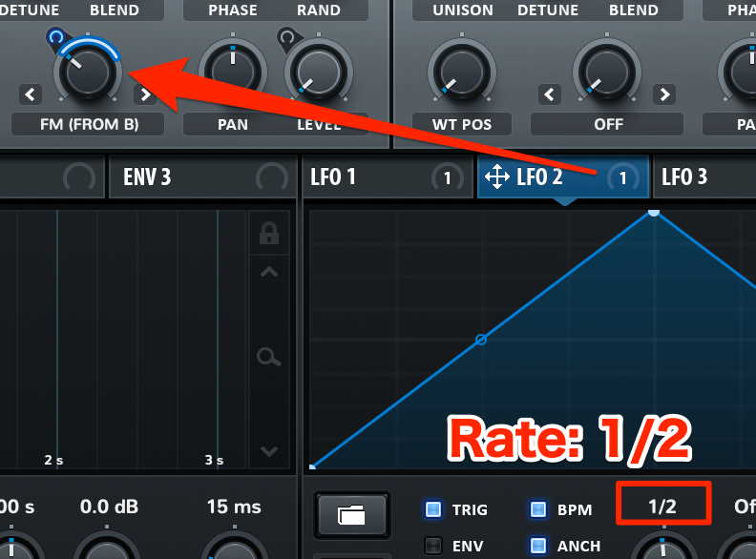The width and height of the screenshot is (756, 559).
Task: Click the LFO curve midpoint handle
Action: [481, 340]
